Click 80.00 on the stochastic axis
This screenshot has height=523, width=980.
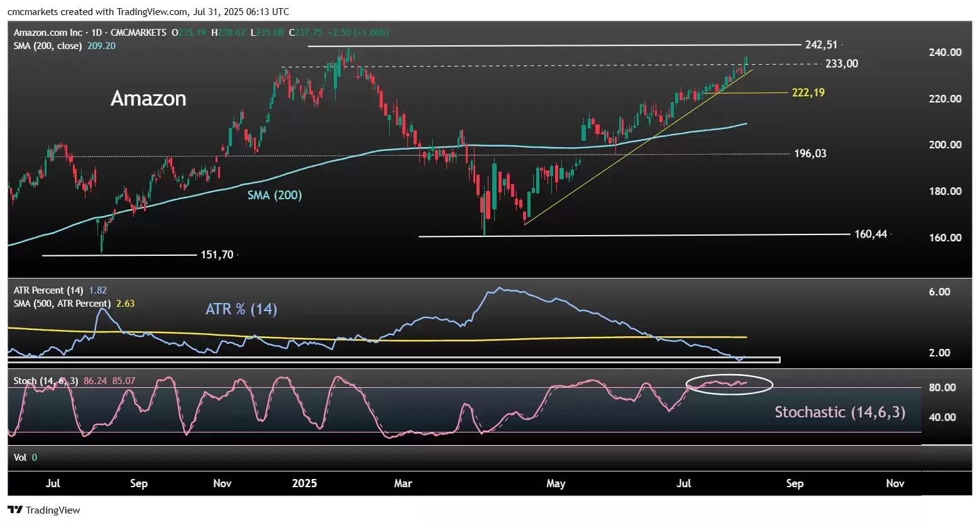pyautogui.click(x=942, y=387)
